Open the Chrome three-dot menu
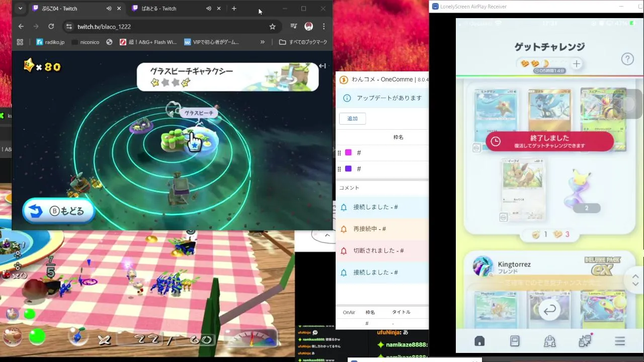Screen dimensions: 644x362 324,27
